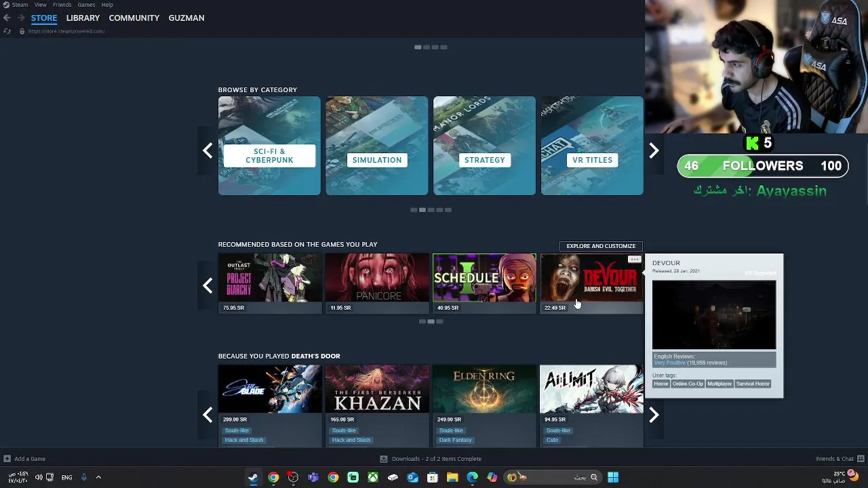Open the Games menu
Image resolution: width=868 pixels, height=488 pixels.
click(86, 5)
